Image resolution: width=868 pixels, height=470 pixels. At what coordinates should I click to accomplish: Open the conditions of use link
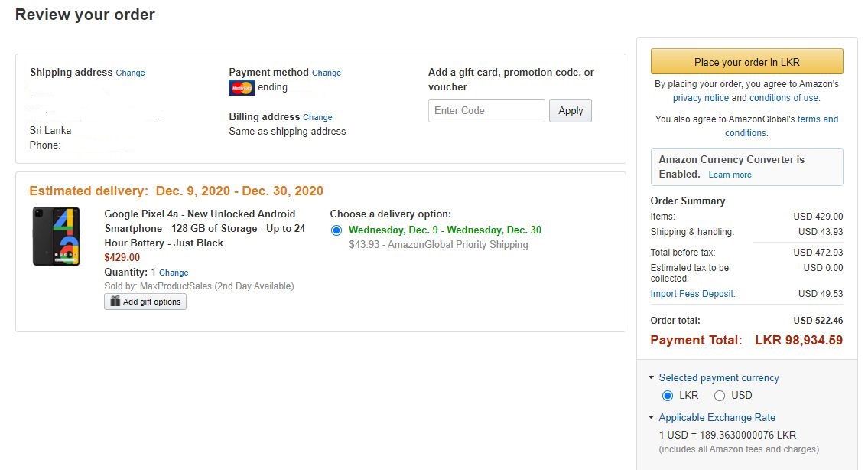pyautogui.click(x=784, y=98)
